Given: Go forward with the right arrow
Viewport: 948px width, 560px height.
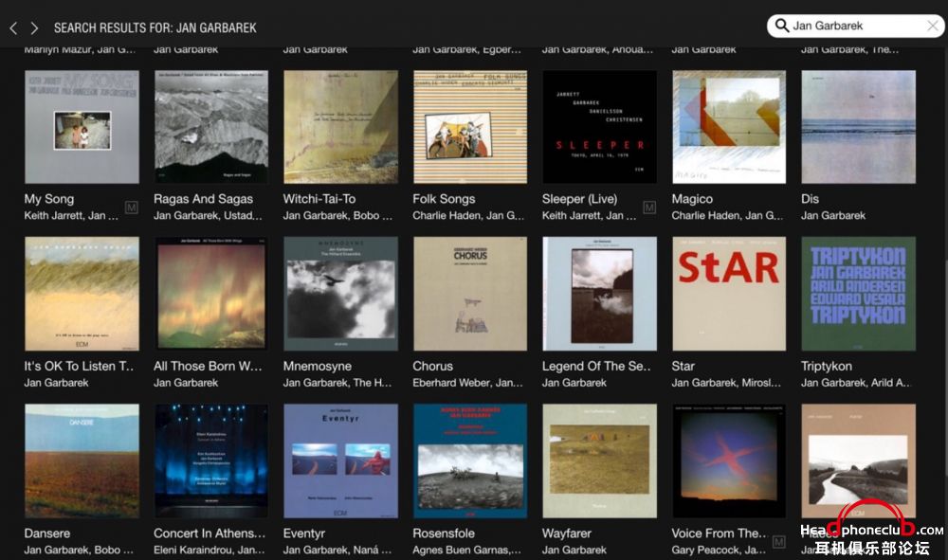Looking at the screenshot, I should (34, 27).
